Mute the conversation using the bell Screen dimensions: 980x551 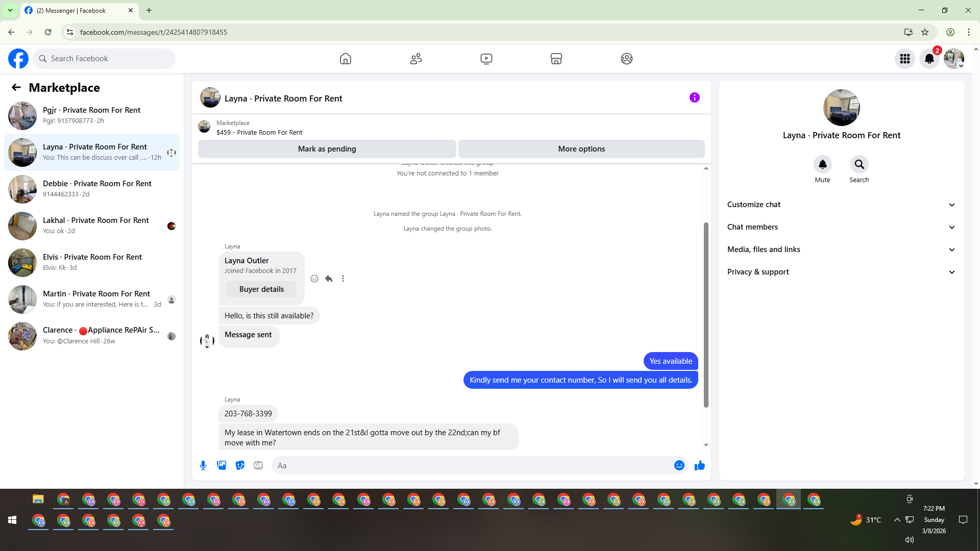[822, 164]
